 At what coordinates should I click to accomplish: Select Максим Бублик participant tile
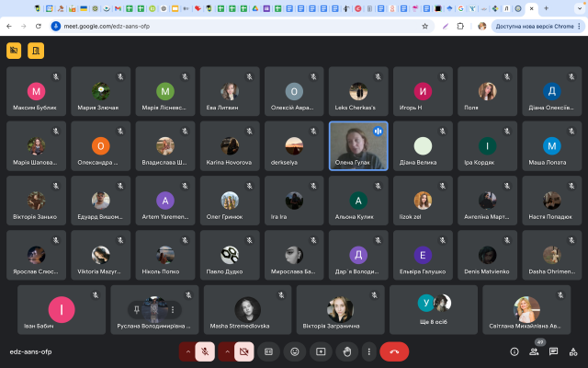(37, 91)
